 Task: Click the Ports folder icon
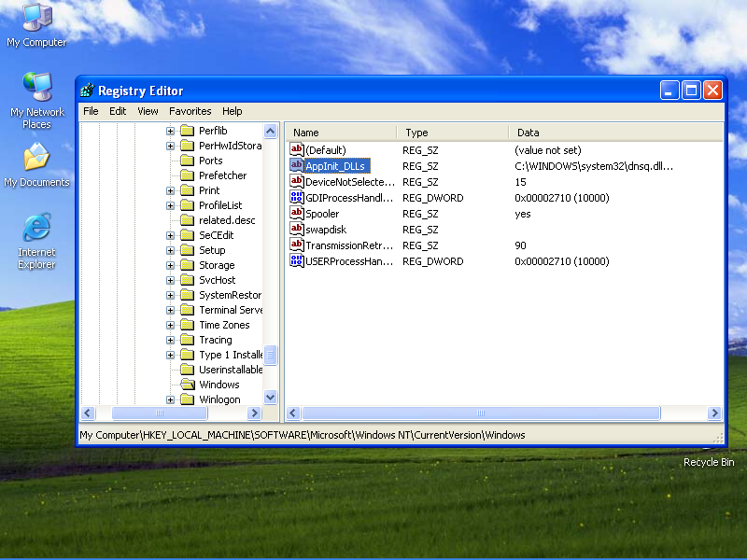point(188,161)
